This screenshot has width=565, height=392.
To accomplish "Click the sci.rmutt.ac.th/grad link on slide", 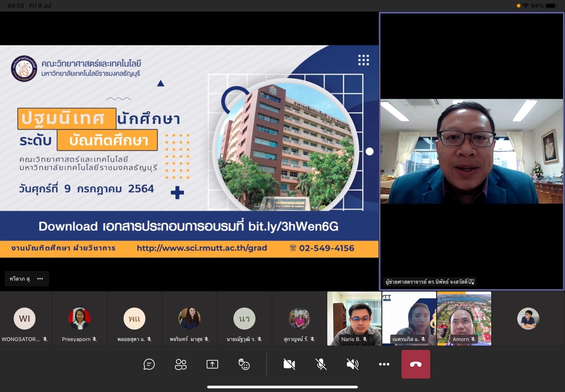I will [202, 248].
